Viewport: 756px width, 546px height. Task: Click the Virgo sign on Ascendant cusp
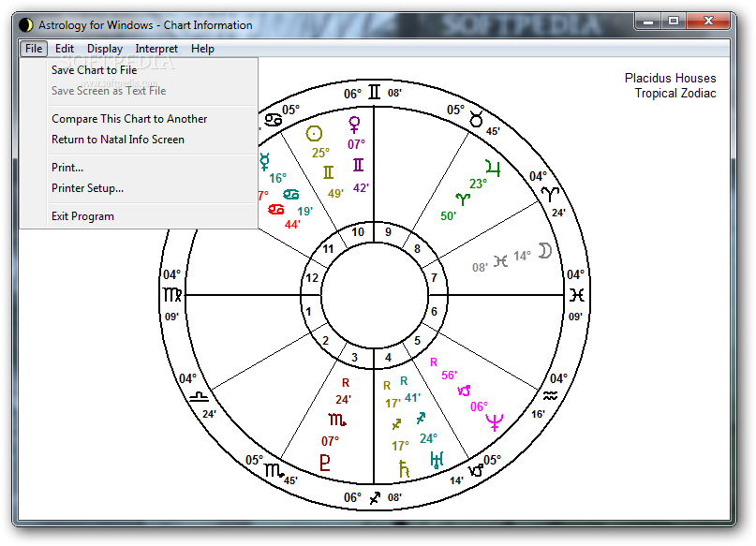172,295
